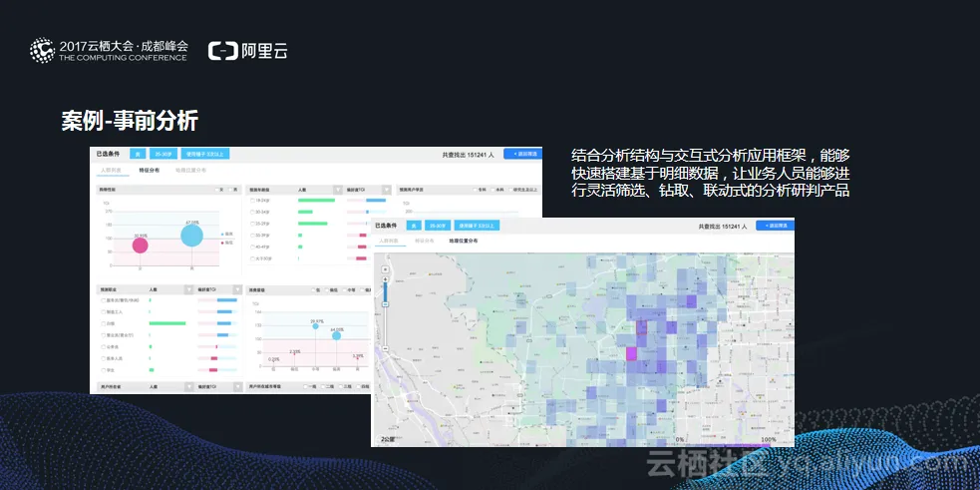
Task: Click green 人数 bar in 18-24岁 row
Action: click(x=316, y=201)
